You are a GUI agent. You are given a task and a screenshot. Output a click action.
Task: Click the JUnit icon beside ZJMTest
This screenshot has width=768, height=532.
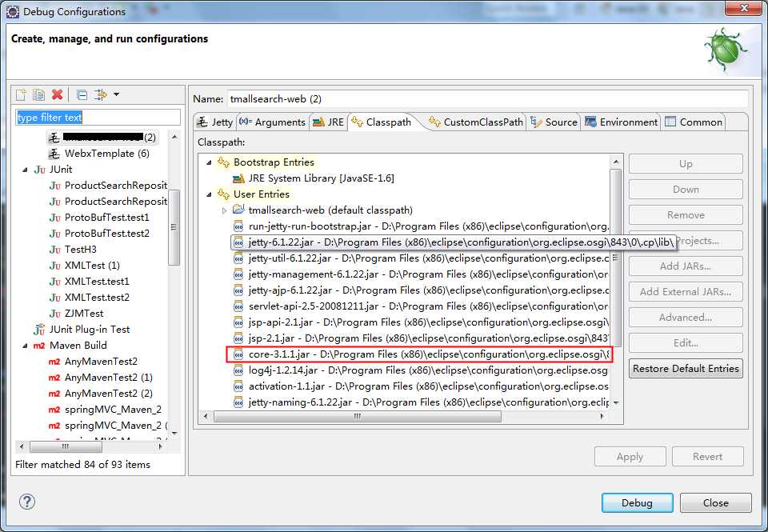[55, 314]
